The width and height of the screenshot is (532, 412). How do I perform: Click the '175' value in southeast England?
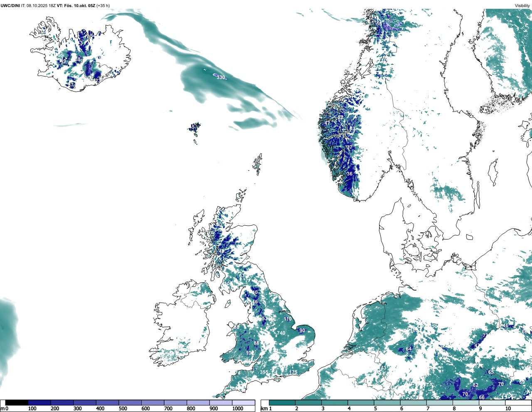(x=293, y=372)
